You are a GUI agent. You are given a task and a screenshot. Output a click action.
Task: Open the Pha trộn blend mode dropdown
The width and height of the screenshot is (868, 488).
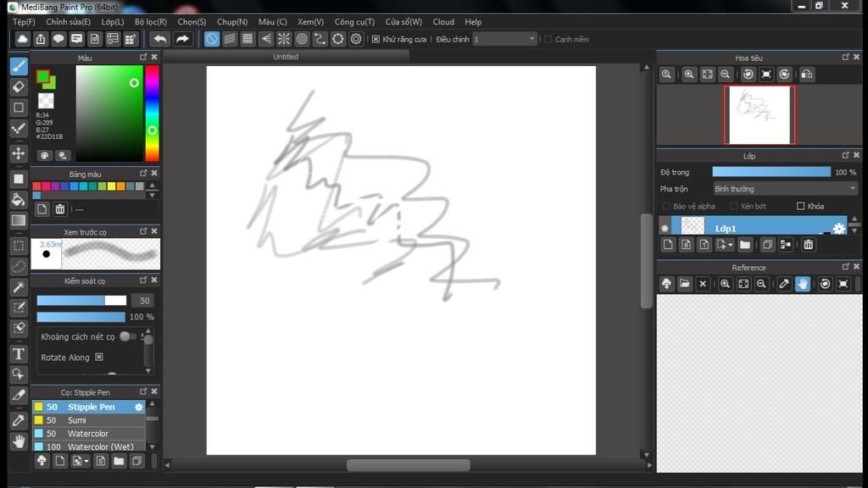click(785, 189)
